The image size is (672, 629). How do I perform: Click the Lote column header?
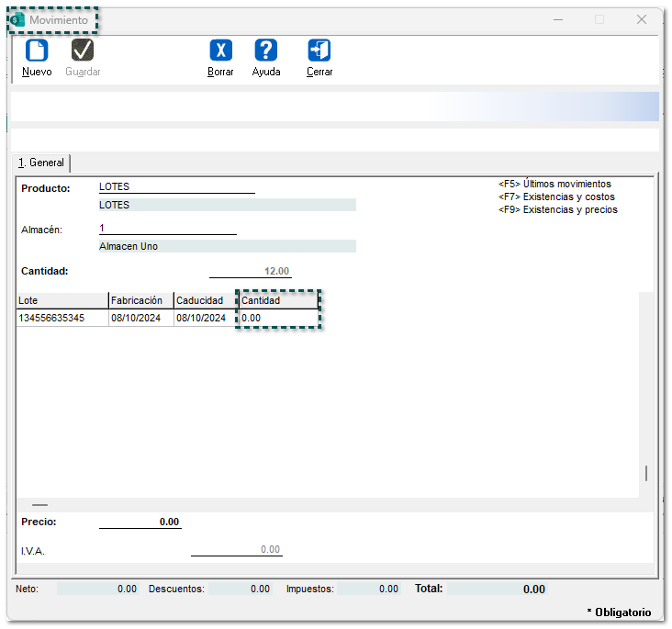pos(62,300)
